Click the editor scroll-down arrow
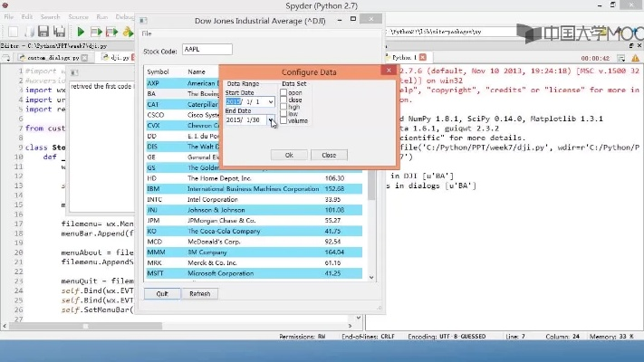This screenshot has height=362, width=644. pos(359,318)
